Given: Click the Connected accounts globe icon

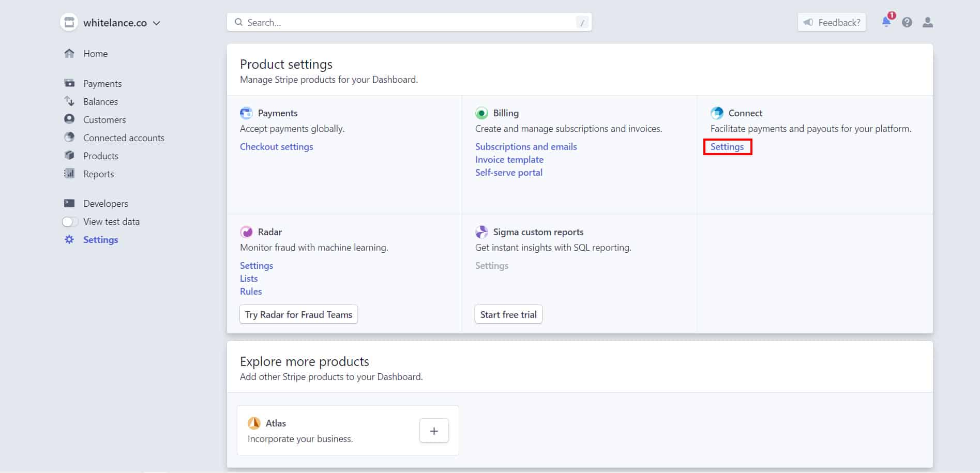Looking at the screenshot, I should (69, 138).
